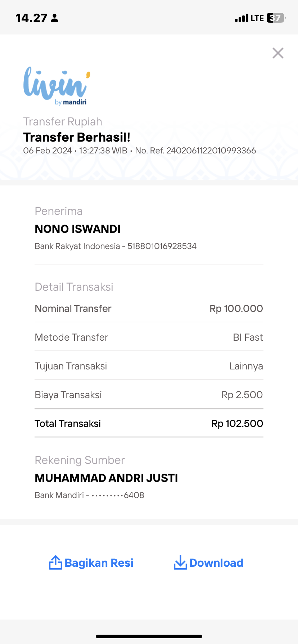
Task: Close the transfer receipt screen
Action: point(278,53)
